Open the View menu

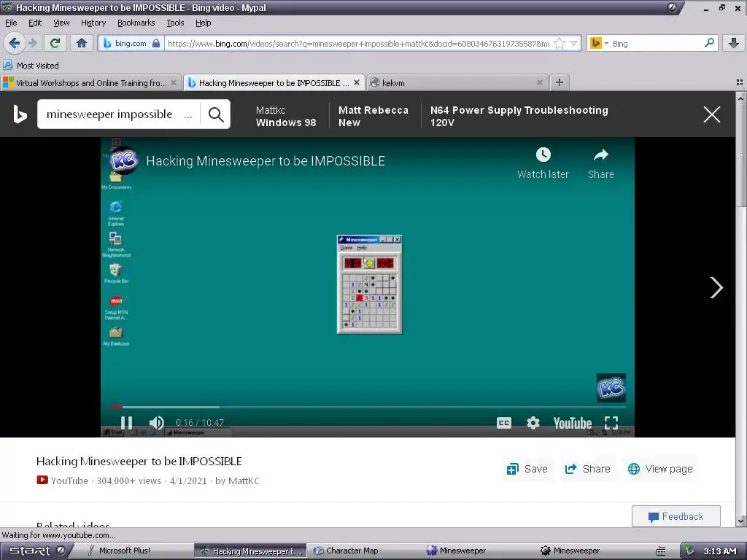pyautogui.click(x=61, y=23)
